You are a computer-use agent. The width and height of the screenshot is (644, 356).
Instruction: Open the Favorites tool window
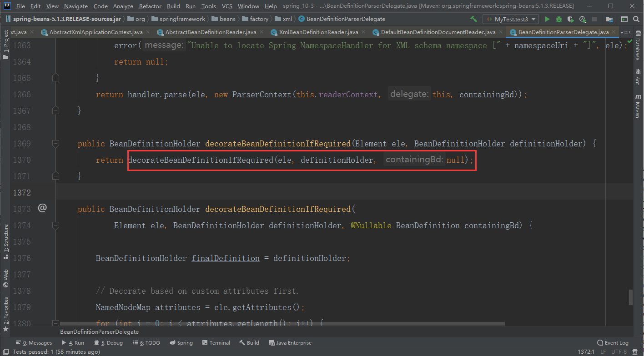5,314
